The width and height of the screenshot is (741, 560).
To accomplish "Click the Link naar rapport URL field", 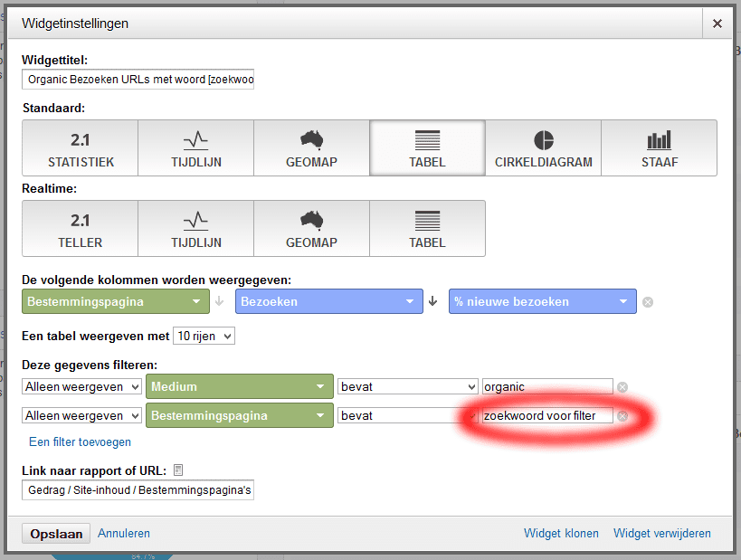I will [138, 490].
